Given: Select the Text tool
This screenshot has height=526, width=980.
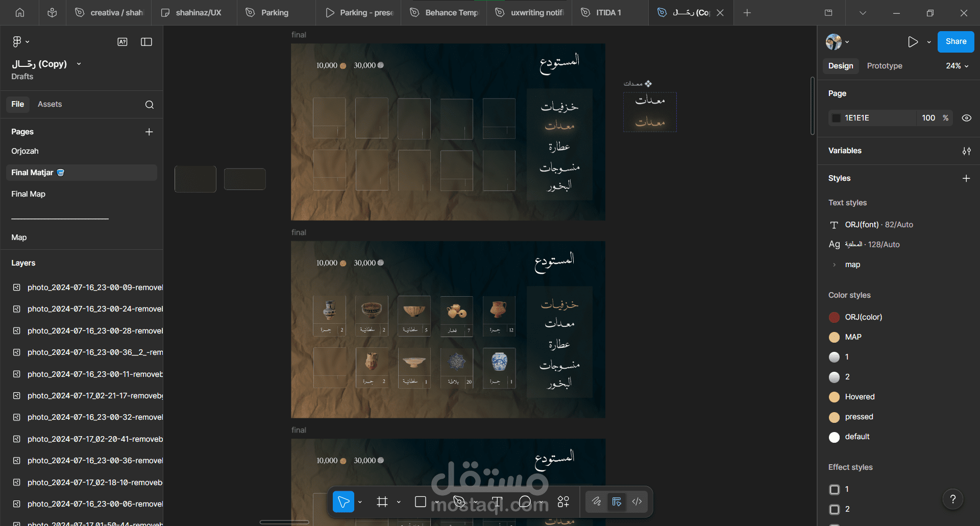Looking at the screenshot, I should pyautogui.click(x=497, y=502).
